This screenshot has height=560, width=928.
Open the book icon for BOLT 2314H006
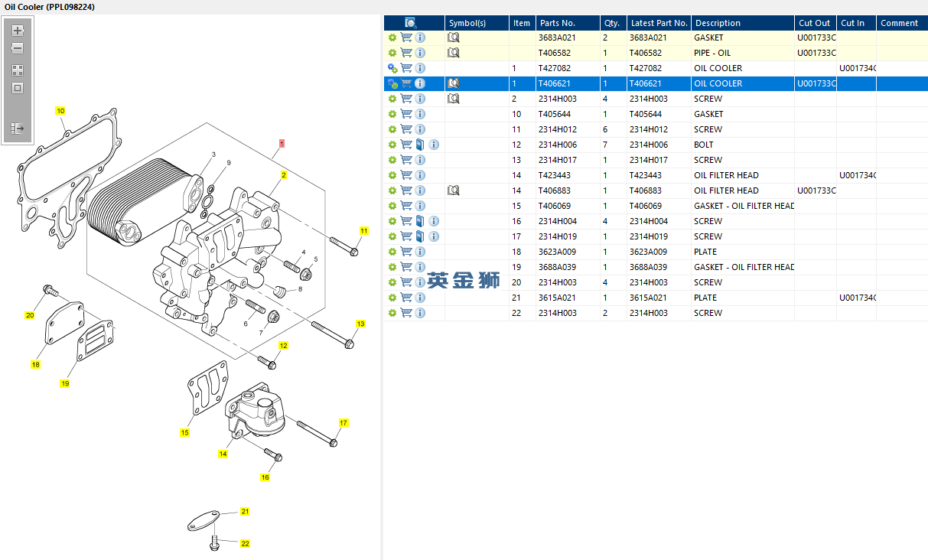(420, 145)
